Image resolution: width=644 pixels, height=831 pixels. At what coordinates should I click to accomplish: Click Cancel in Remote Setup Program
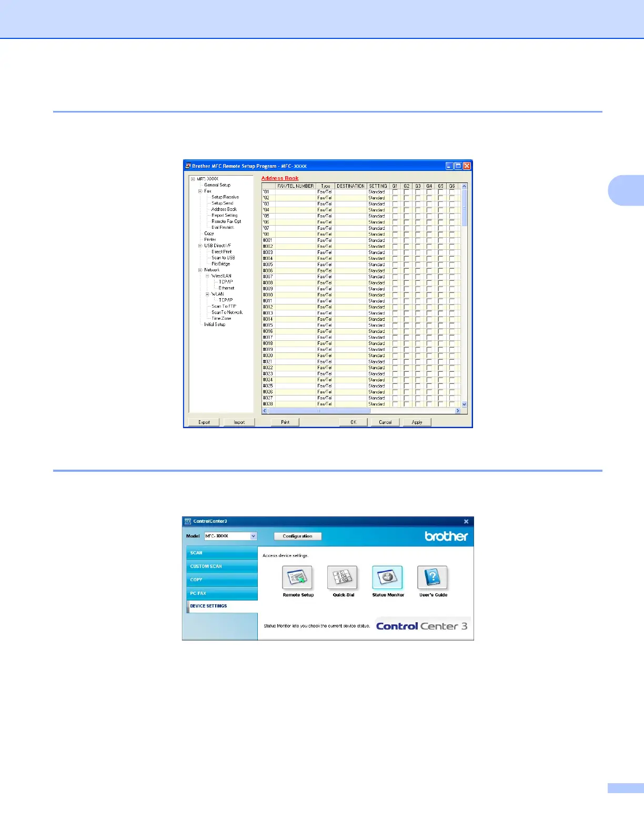(x=385, y=422)
